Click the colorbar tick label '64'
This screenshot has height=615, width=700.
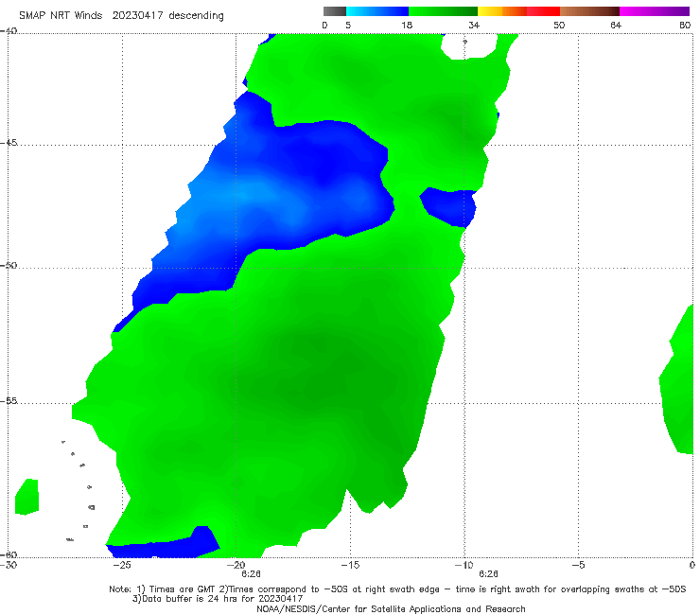point(616,25)
